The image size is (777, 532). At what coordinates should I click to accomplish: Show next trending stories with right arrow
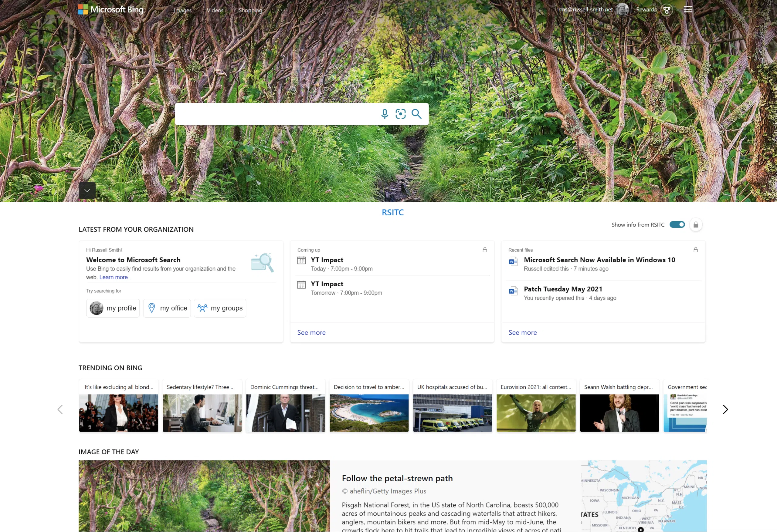point(725,409)
